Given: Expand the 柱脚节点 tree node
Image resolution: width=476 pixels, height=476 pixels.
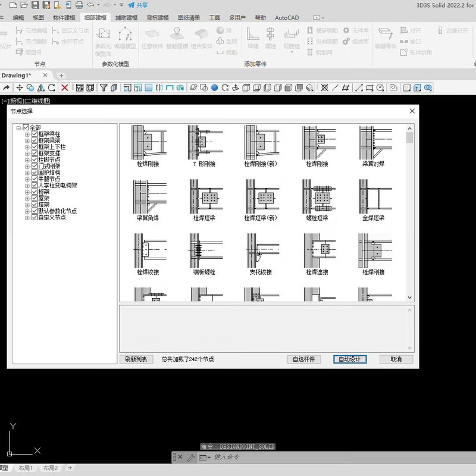Looking at the screenshot, I should click(27, 160).
